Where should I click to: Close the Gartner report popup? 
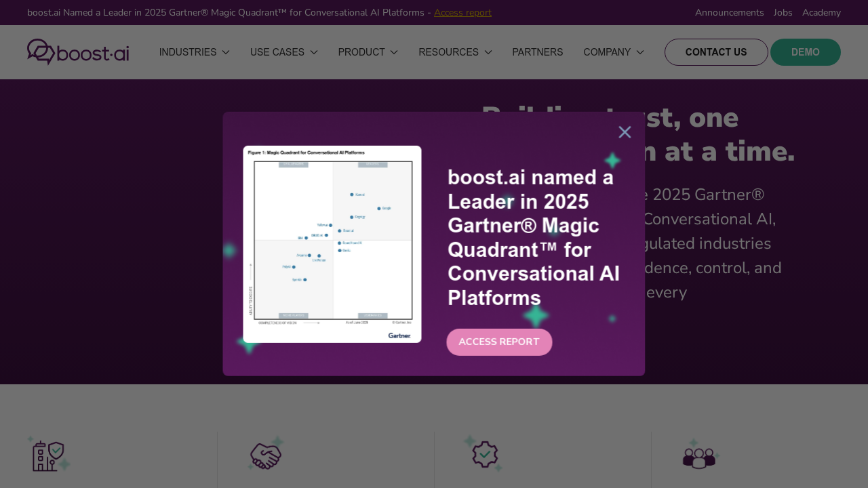(x=623, y=131)
